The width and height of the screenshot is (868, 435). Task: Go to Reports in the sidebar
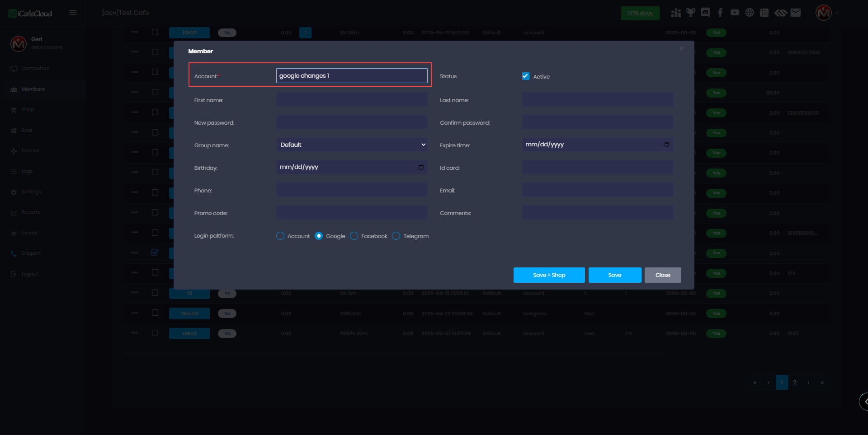click(30, 212)
